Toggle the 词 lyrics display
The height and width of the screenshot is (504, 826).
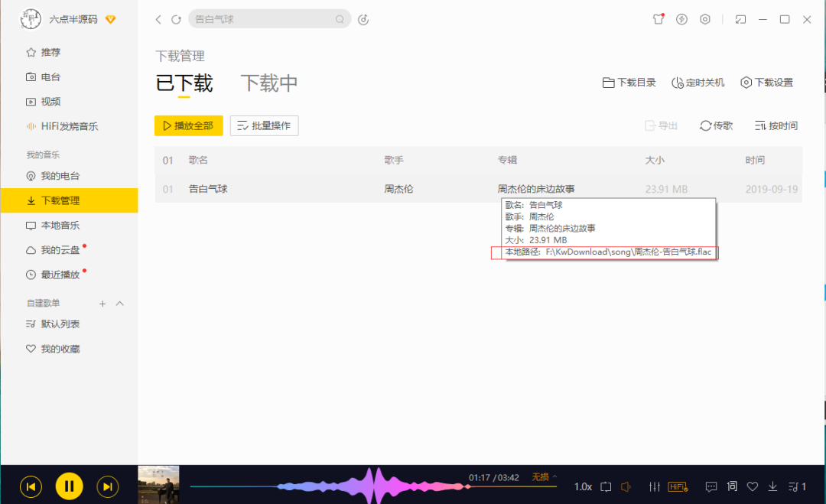point(732,486)
